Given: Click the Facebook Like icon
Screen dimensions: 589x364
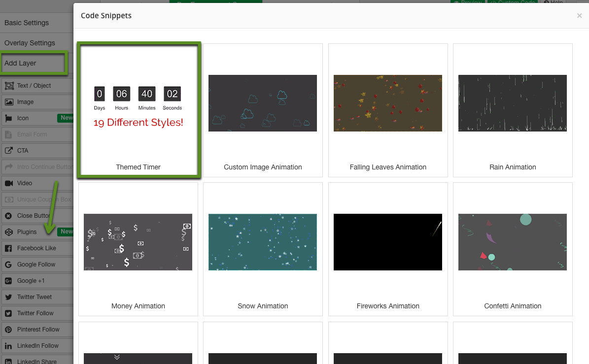Looking at the screenshot, I should [9, 248].
